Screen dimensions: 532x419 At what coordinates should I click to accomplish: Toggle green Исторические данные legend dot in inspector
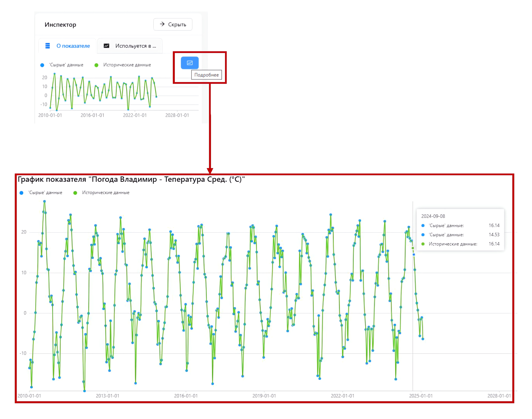click(96, 65)
